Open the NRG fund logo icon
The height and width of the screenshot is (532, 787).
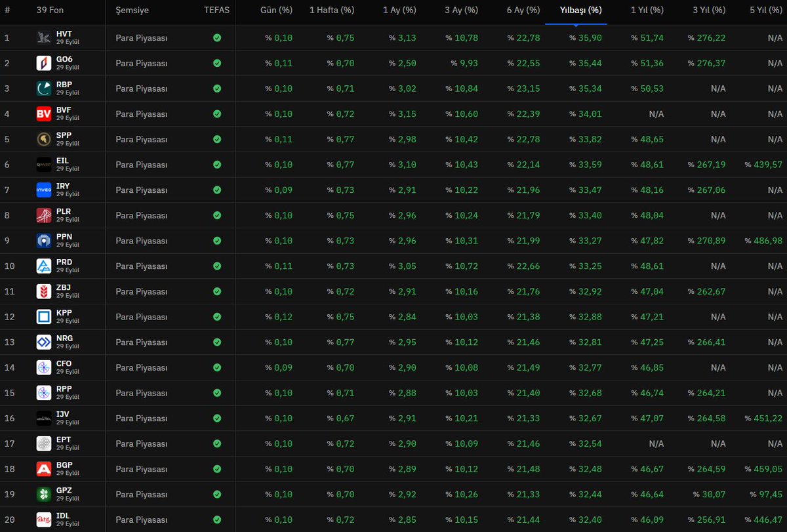coord(44,342)
